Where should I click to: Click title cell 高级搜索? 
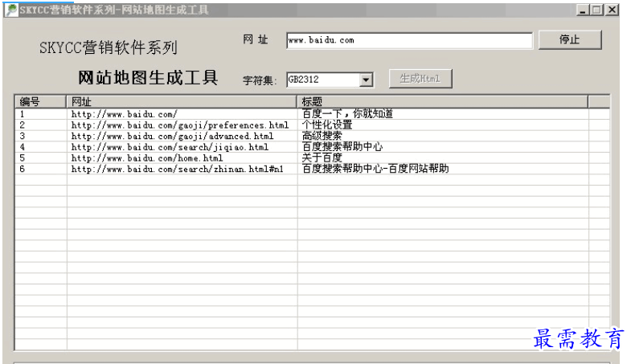[x=322, y=136]
